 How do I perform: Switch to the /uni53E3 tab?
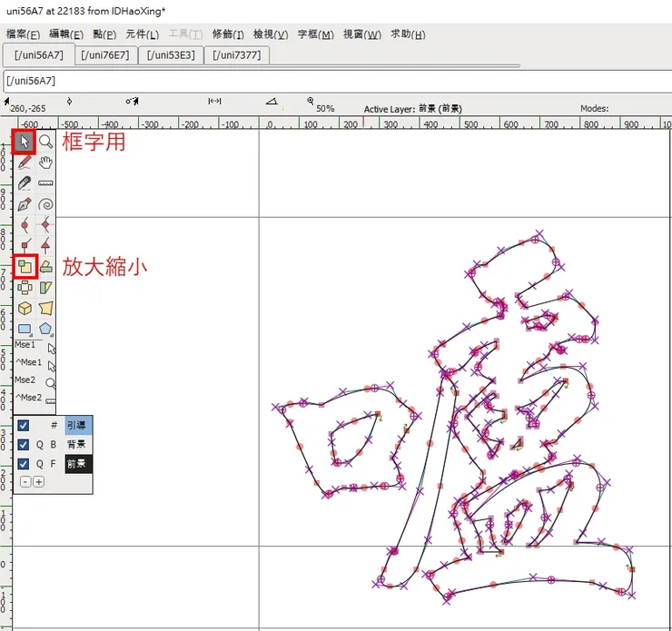tap(171, 55)
